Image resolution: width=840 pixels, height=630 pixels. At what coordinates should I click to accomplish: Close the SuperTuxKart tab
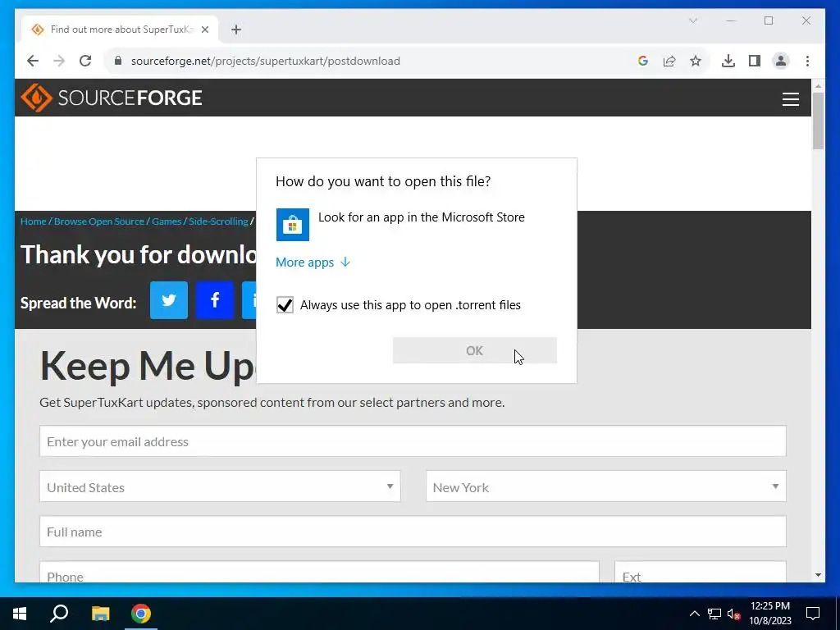[x=204, y=30]
